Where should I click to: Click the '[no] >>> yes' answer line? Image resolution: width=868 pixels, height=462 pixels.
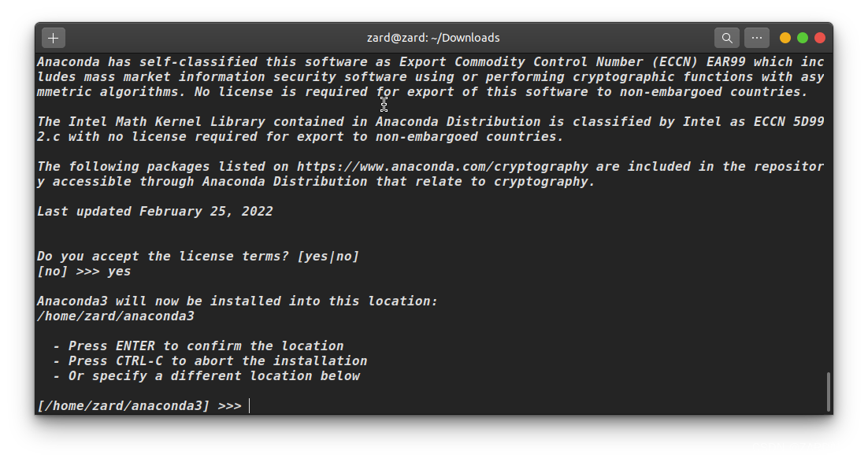click(84, 271)
